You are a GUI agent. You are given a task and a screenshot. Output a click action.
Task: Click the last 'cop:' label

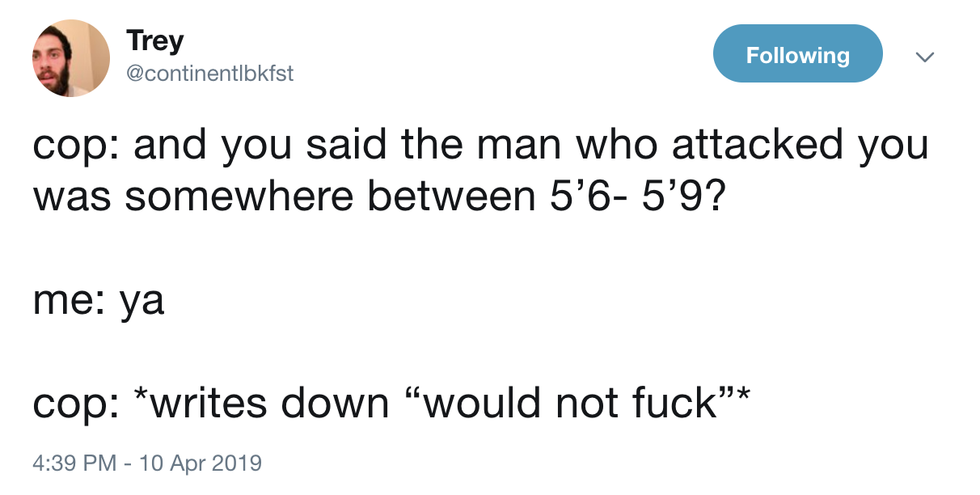coord(77,406)
